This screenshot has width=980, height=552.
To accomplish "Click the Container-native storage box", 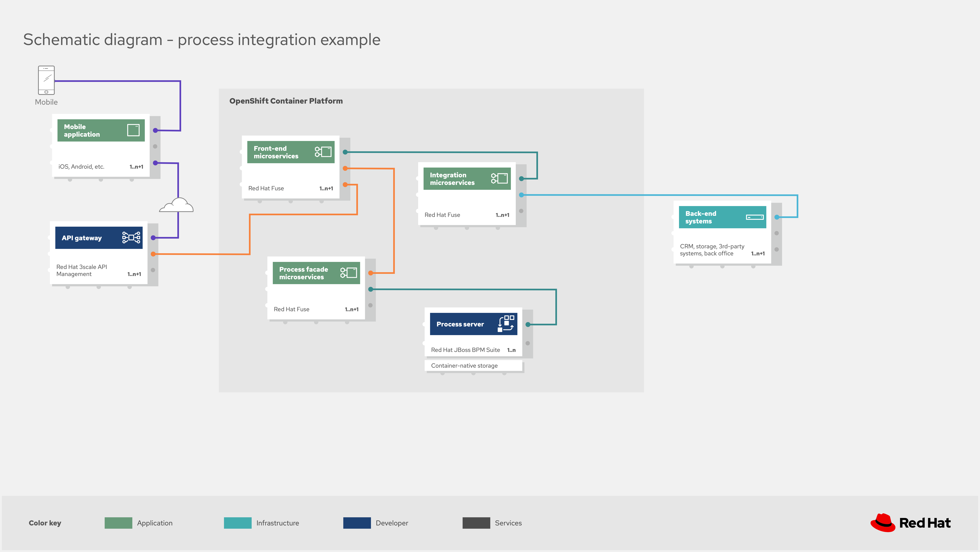I will pos(473,366).
